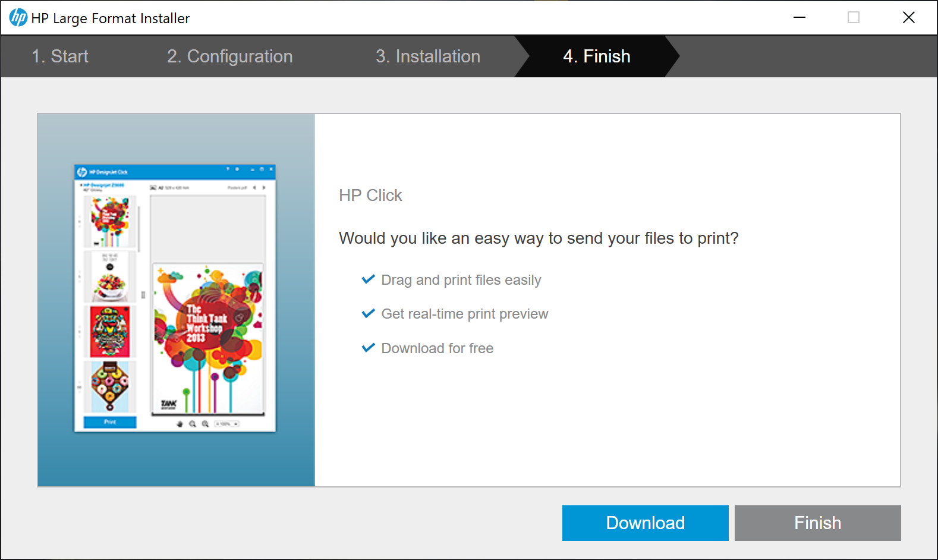
Task: Click "Would you like an easy way" question text
Action: tap(539, 238)
